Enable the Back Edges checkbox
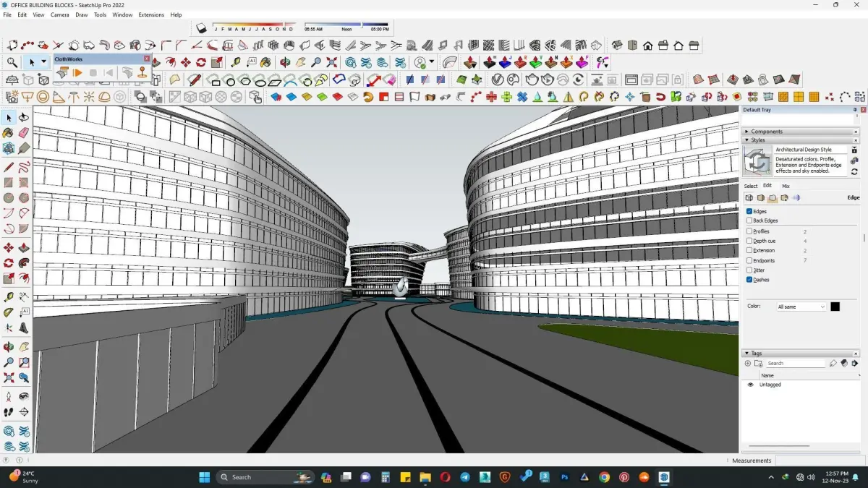Screen dimensions: 868x488 click(749, 221)
